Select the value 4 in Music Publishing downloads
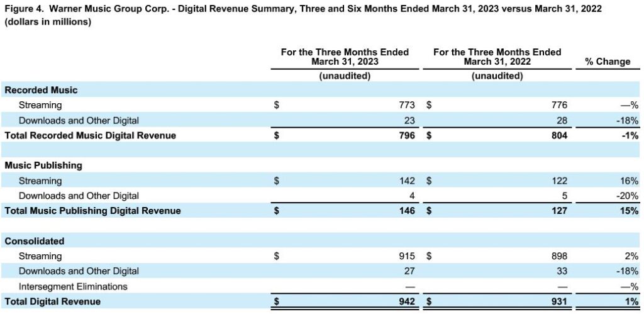The height and width of the screenshot is (314, 644). [x=412, y=196]
